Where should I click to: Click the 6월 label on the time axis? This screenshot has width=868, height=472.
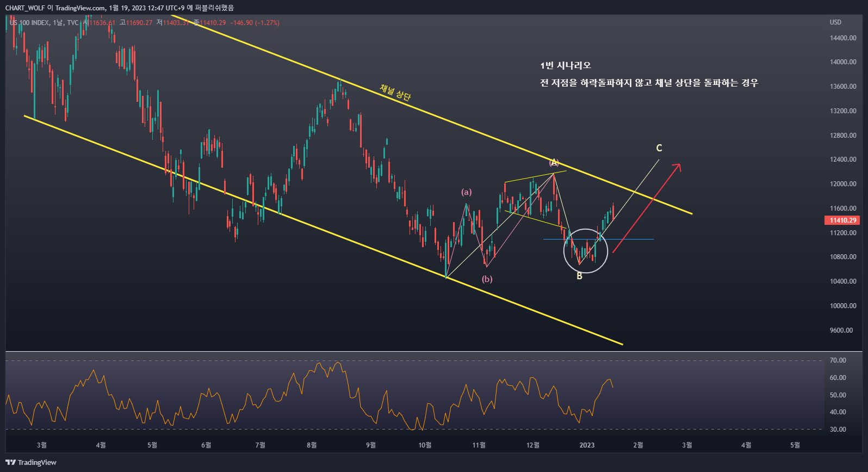click(206, 445)
